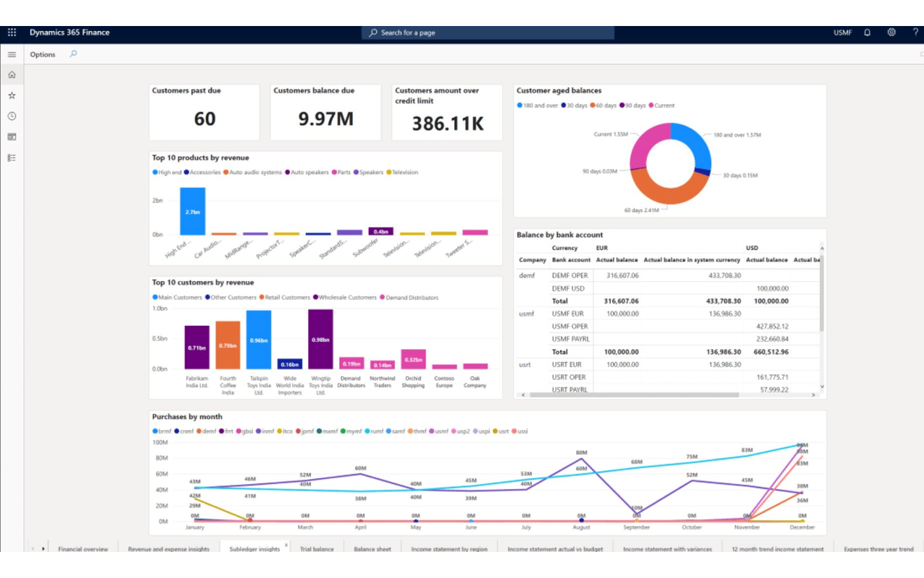Select the DEMF OPER bank account row
The image size is (924, 578).
click(x=670, y=275)
